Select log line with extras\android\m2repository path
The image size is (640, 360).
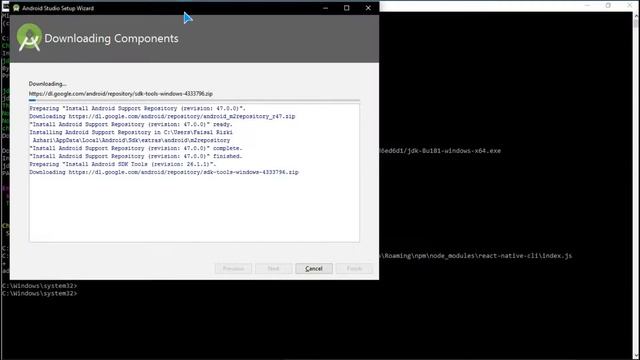click(x=131, y=140)
